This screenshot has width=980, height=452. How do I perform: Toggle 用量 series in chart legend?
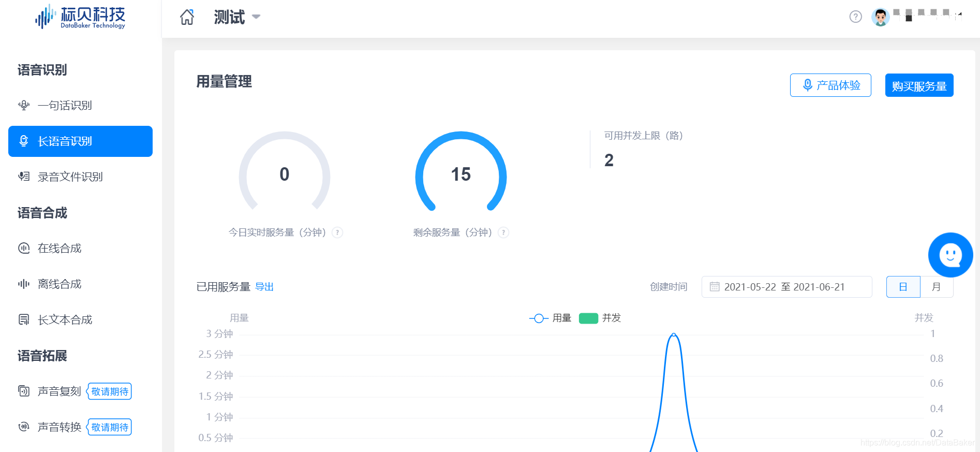point(550,318)
